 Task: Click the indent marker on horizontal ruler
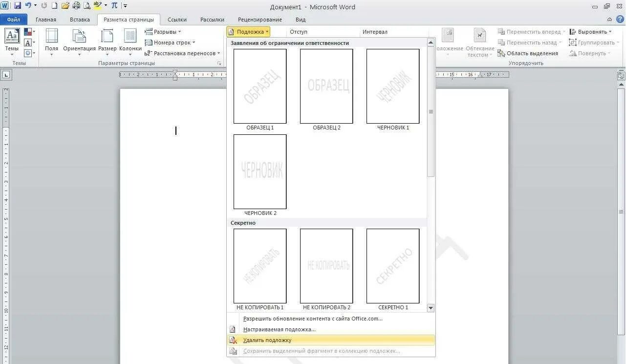click(175, 75)
